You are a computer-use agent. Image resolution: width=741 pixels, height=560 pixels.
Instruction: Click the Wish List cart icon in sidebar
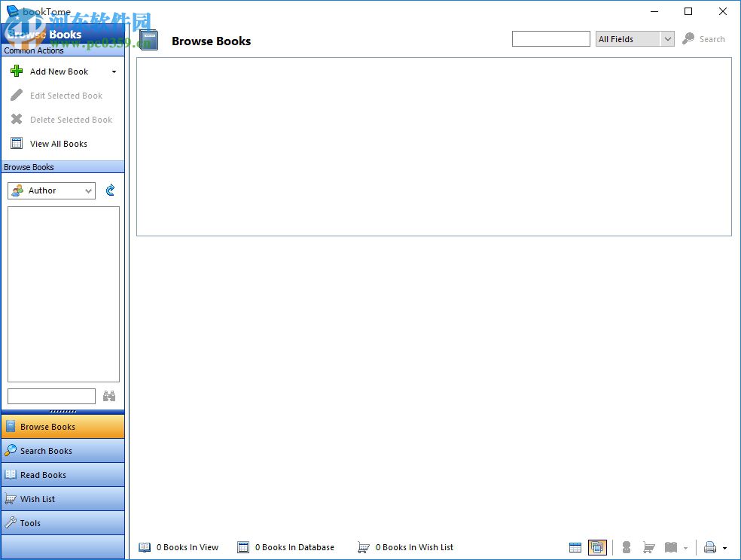pos(11,498)
